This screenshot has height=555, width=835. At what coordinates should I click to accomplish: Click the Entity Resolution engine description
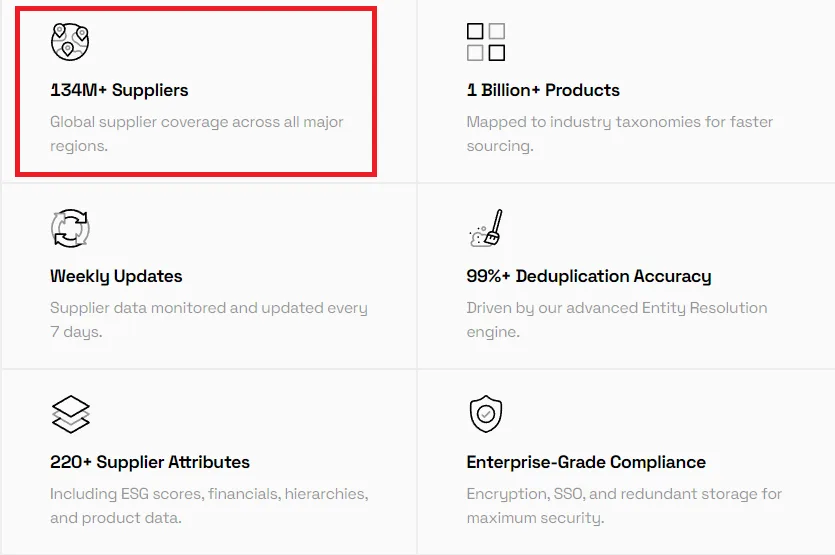click(617, 320)
